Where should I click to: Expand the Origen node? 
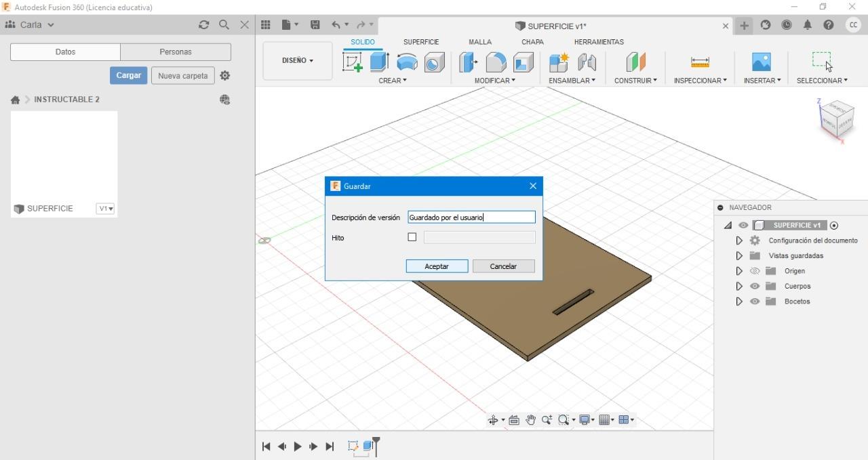tap(739, 271)
